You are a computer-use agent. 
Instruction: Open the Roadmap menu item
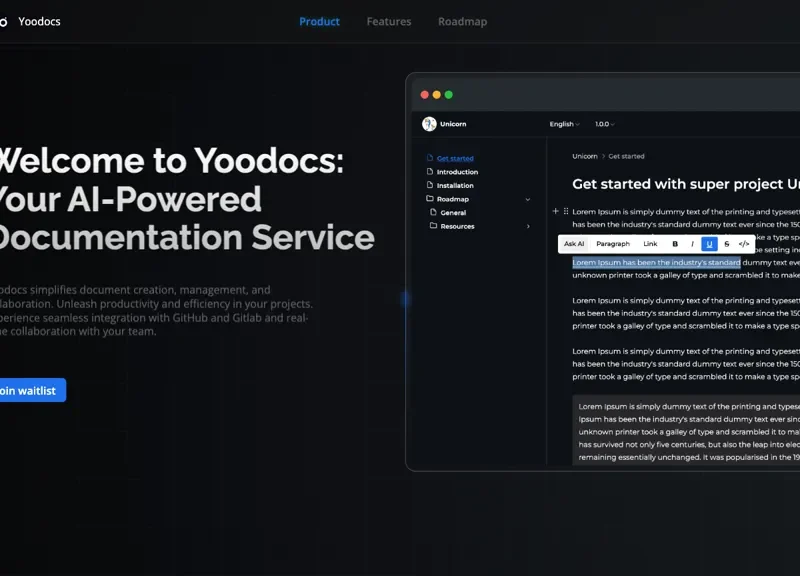(462, 20)
